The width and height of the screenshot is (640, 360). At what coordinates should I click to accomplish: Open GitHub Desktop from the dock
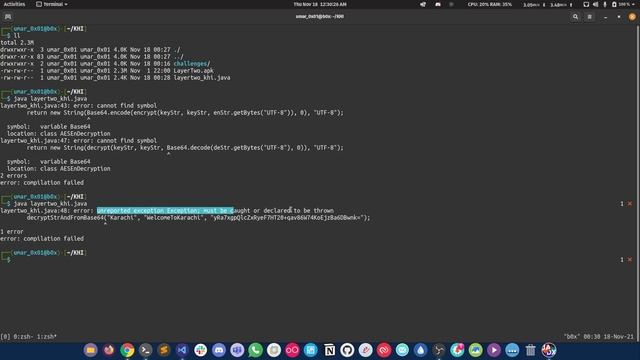click(347, 350)
